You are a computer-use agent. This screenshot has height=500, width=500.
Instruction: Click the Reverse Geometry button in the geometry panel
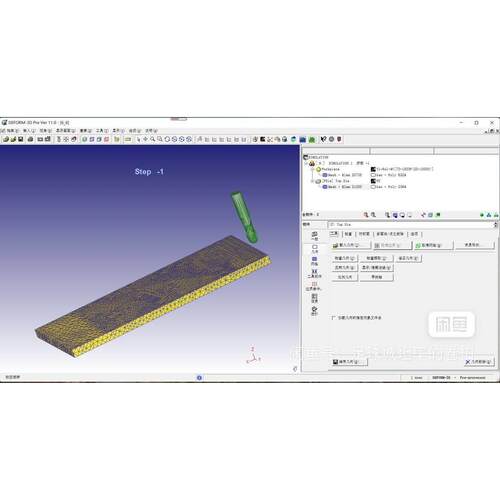pyautogui.click(x=345, y=268)
